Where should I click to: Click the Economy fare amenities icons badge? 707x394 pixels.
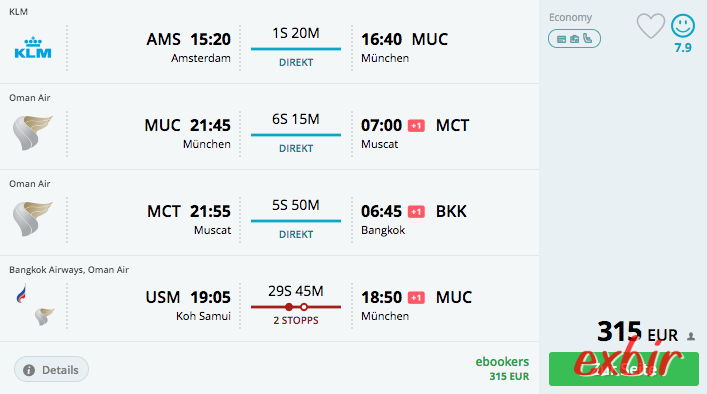(574, 39)
